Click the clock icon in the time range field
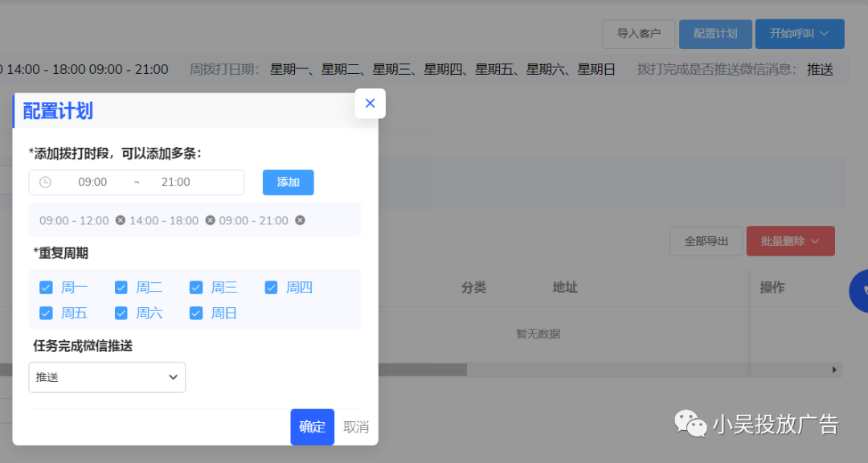868x463 pixels. click(x=46, y=182)
